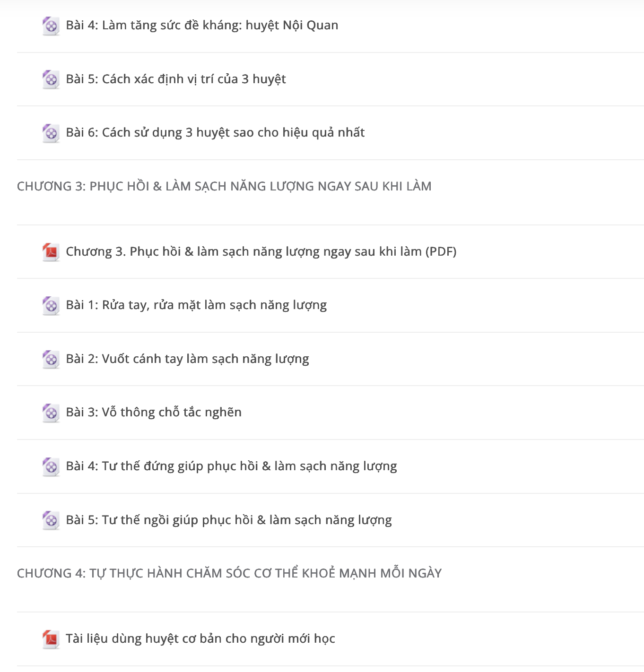Open lesson Bài 4: Làm tăng sức đề kháng
644x672 pixels.
(x=202, y=26)
